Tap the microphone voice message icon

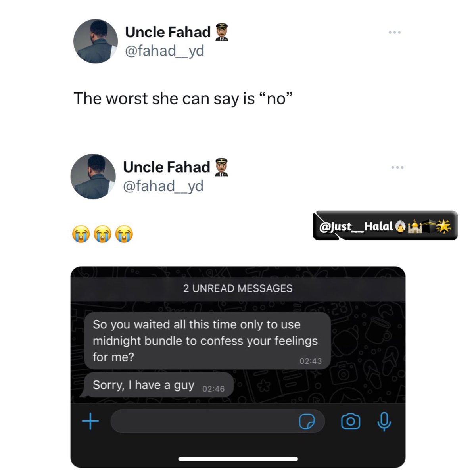point(384,421)
